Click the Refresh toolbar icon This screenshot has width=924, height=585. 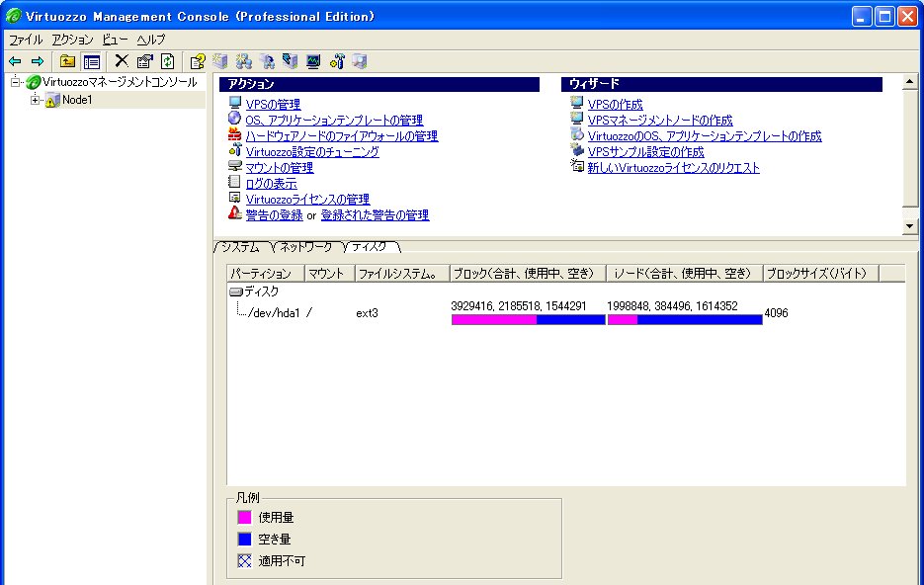(168, 61)
